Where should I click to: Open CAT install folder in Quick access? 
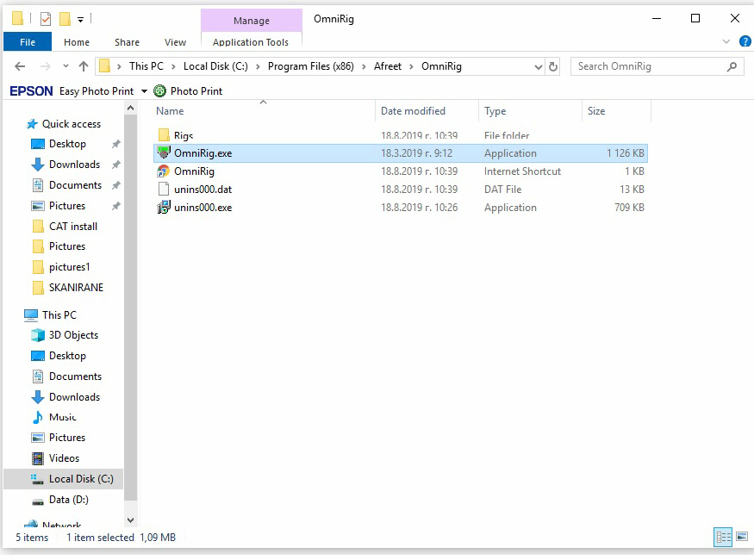point(73,227)
